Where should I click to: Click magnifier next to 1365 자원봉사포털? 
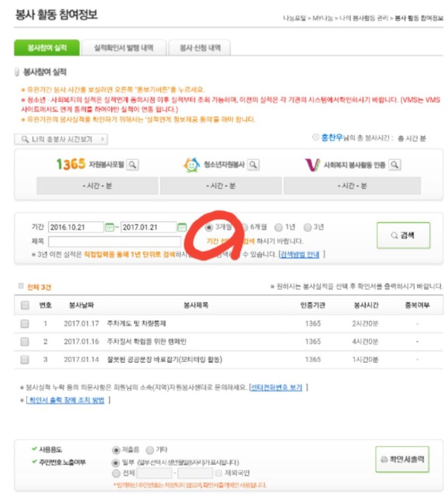point(133,165)
